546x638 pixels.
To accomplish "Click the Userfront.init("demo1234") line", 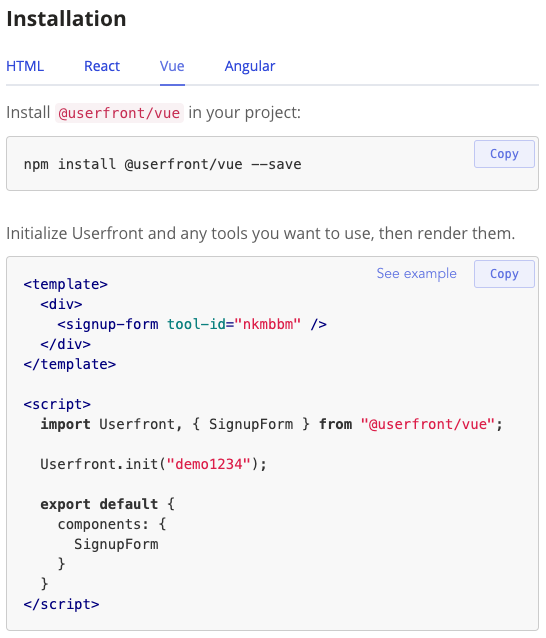I will click(153, 464).
